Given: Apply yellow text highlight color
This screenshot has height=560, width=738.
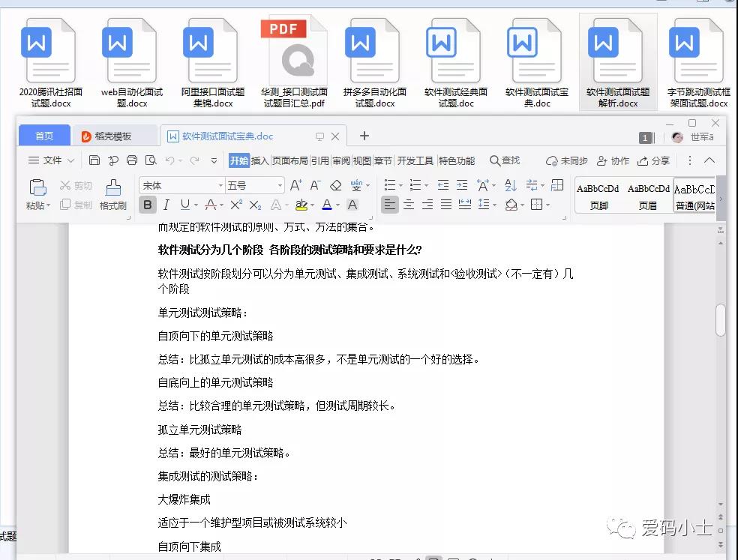Looking at the screenshot, I should [x=302, y=205].
